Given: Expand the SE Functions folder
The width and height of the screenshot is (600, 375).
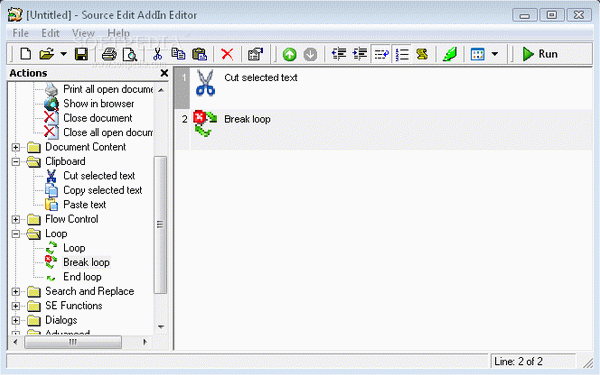Looking at the screenshot, I should coord(16,306).
